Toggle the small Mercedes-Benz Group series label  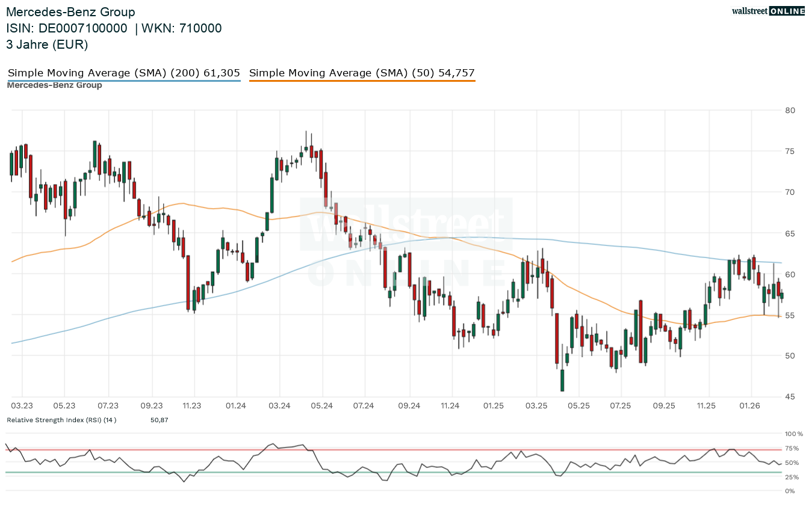click(54, 85)
